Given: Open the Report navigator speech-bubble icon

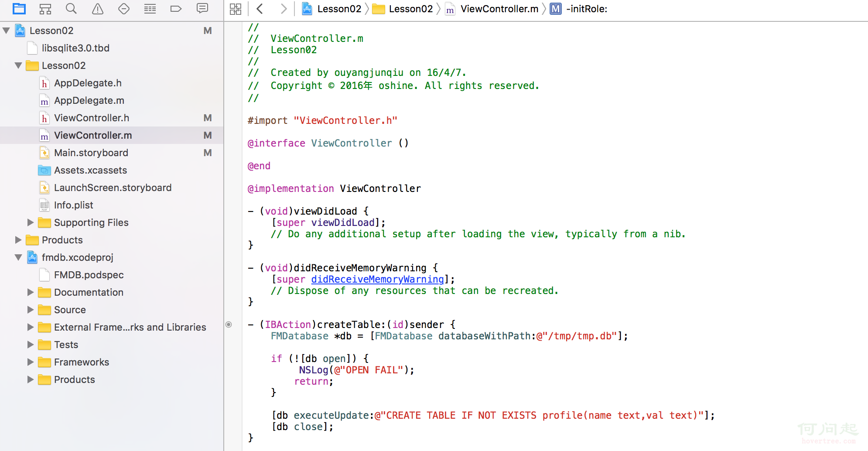Looking at the screenshot, I should (202, 9).
